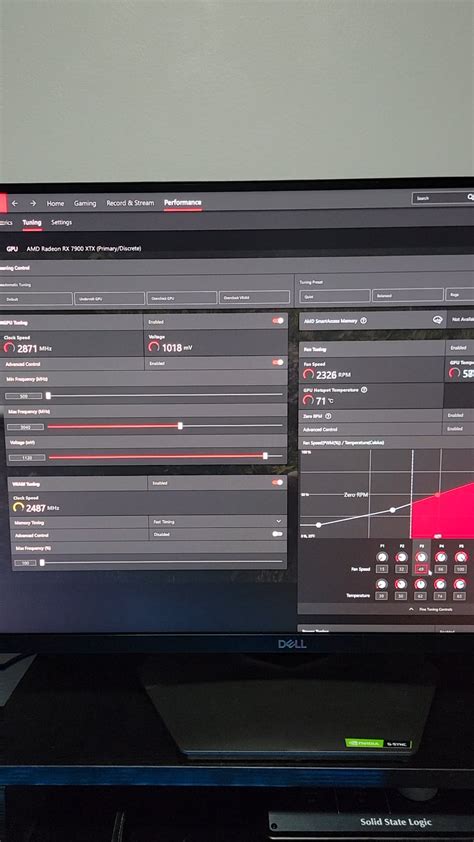This screenshot has width=474, height=842.
Task: Turn the P1 temperature knob
Action: click(x=382, y=584)
